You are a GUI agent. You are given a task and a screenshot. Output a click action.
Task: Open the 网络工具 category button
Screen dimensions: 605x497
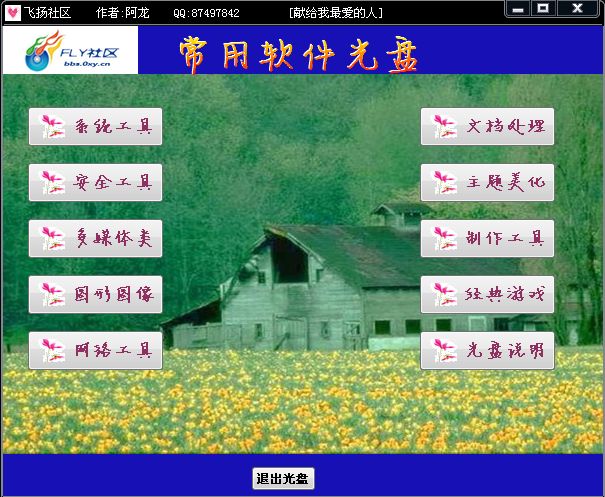(x=95, y=350)
